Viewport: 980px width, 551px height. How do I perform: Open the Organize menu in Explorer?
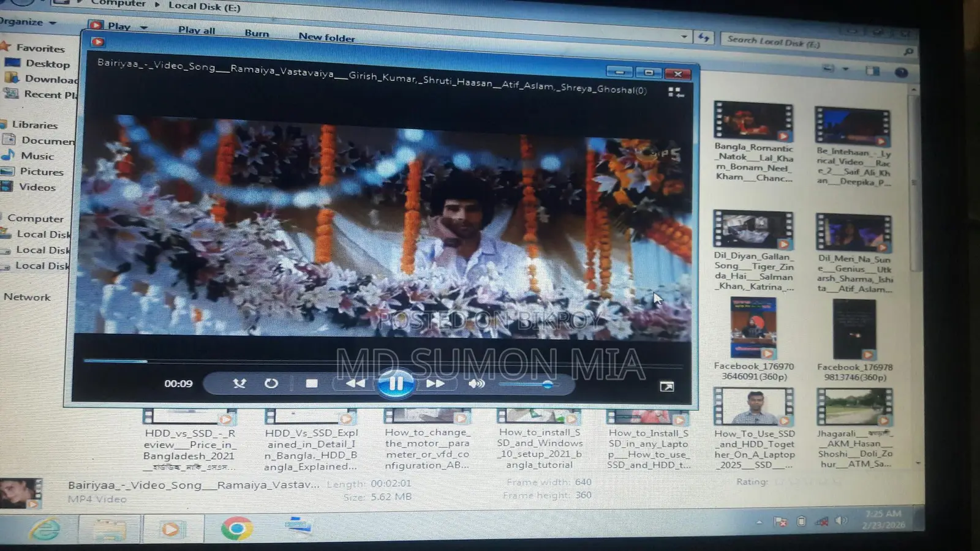coord(28,22)
